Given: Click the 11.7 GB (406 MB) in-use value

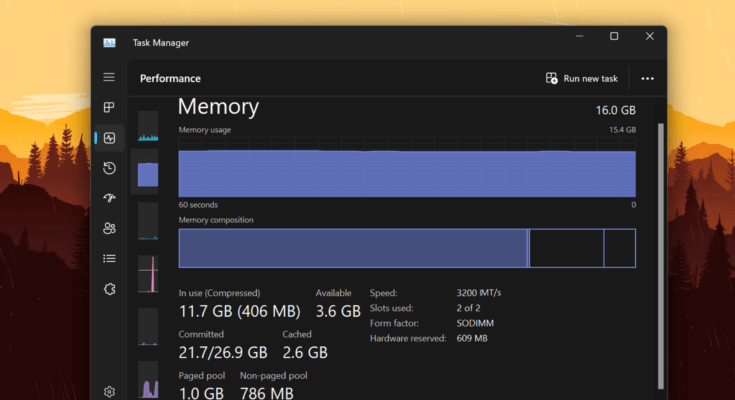Looking at the screenshot, I should (x=240, y=311).
